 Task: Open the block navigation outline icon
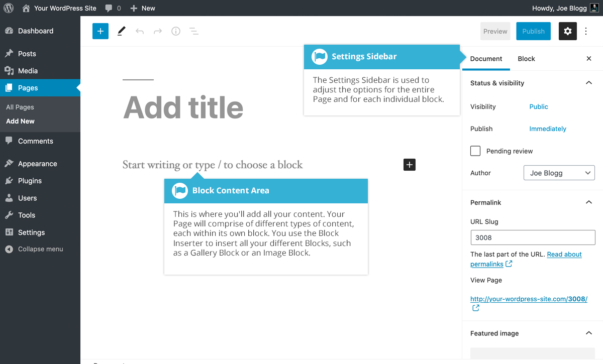tap(193, 31)
